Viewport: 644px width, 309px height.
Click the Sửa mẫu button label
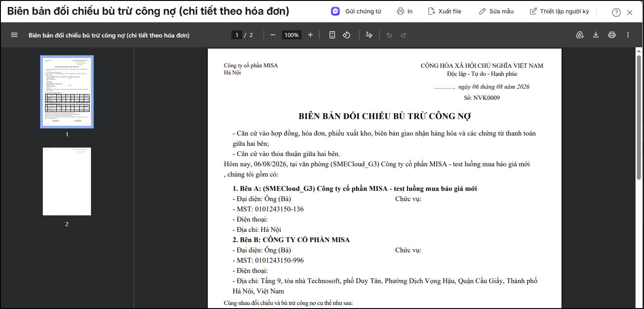point(501,12)
